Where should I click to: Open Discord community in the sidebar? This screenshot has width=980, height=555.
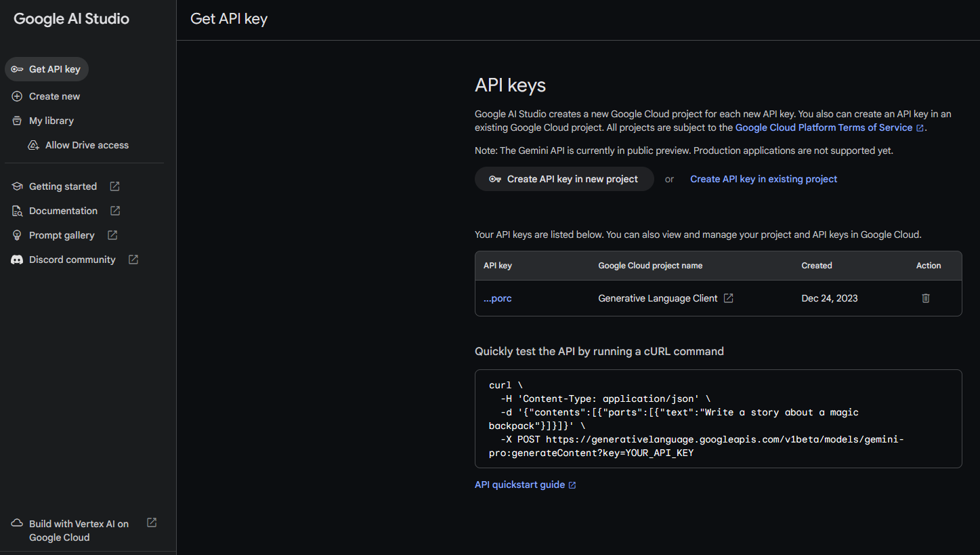72,260
